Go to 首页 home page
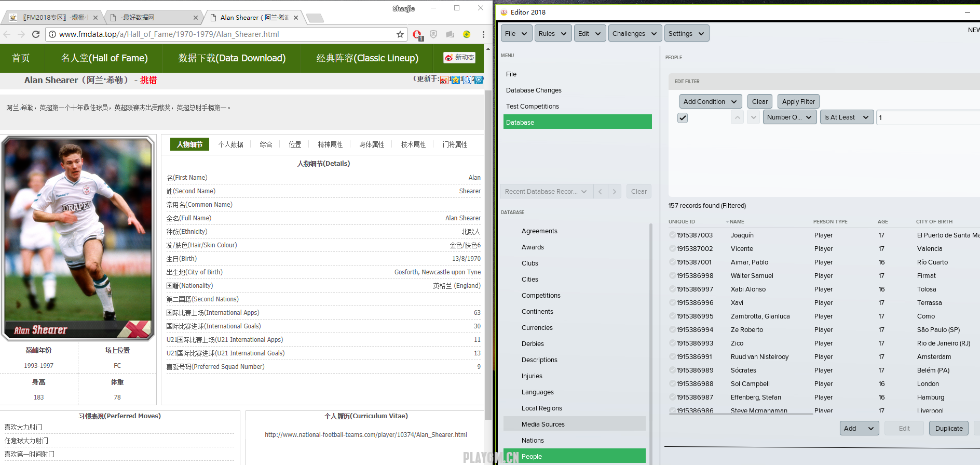Viewport: 980px width, 465px height. pos(21,58)
